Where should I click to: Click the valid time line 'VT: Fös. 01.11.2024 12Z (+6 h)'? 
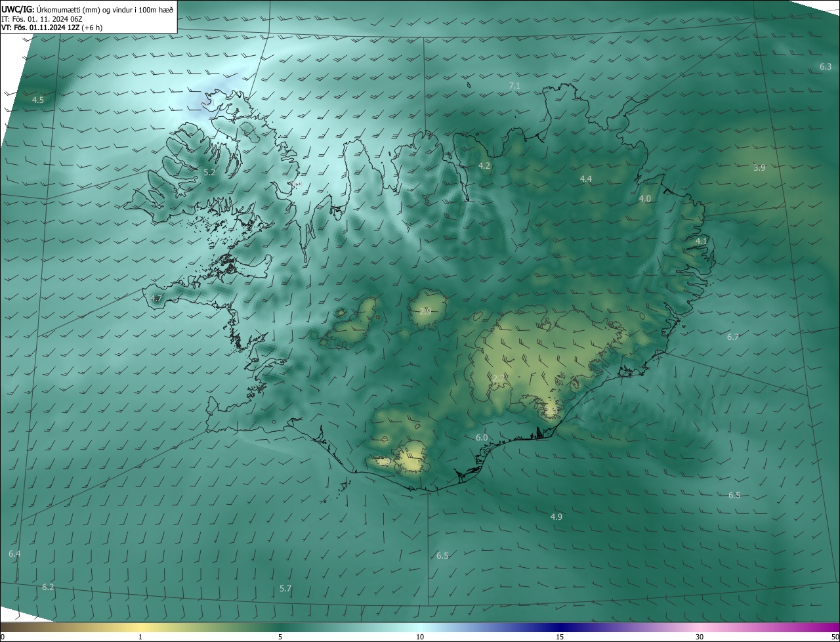pos(52,28)
